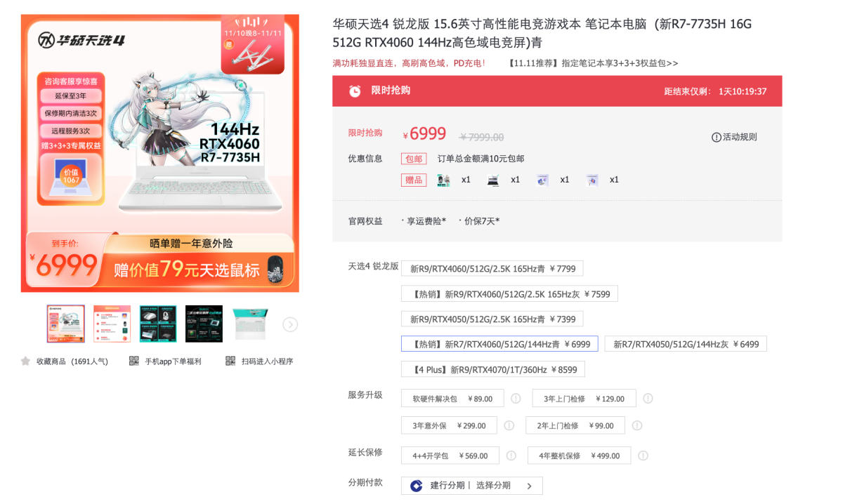Show next thumbnails with the right arrow button
This screenshot has height=504, width=843.
coord(290,324)
